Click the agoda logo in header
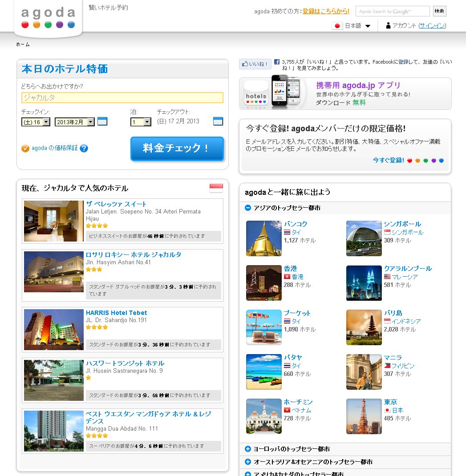This screenshot has width=466, height=476. tap(48, 18)
